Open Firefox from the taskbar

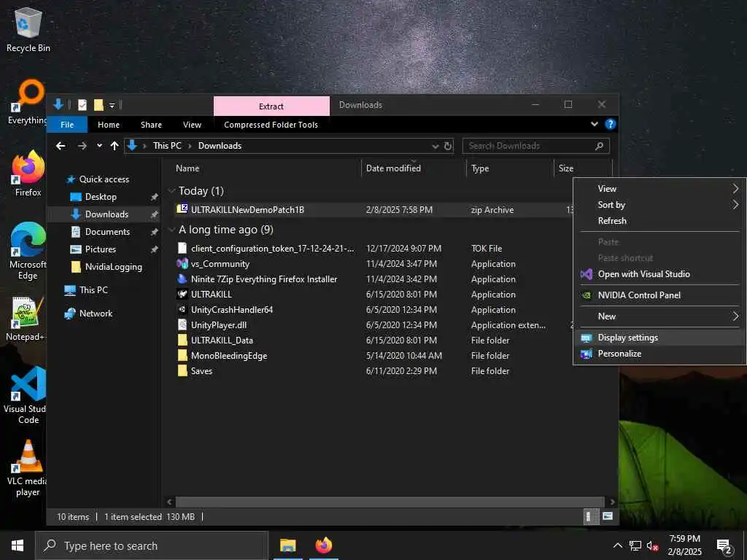tap(324, 545)
